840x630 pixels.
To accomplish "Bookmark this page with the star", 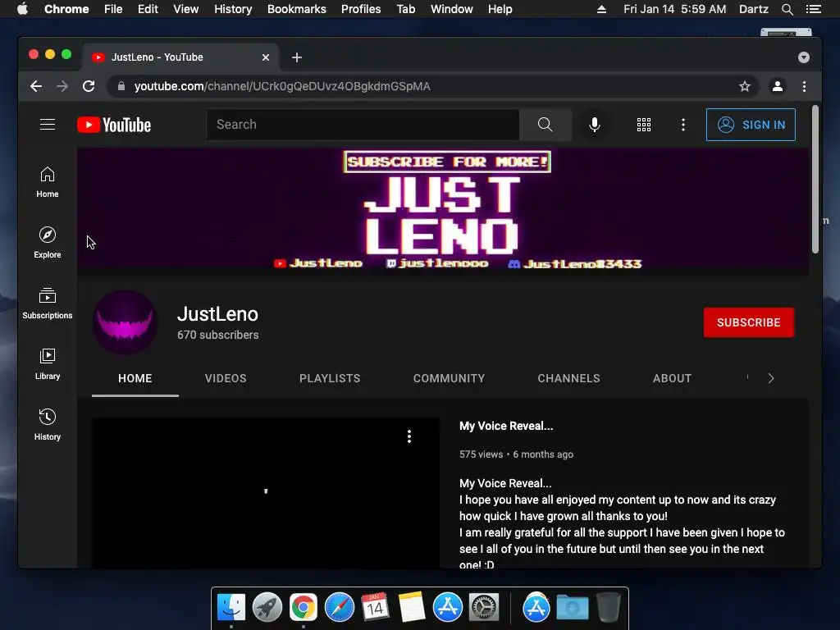I will tap(745, 86).
